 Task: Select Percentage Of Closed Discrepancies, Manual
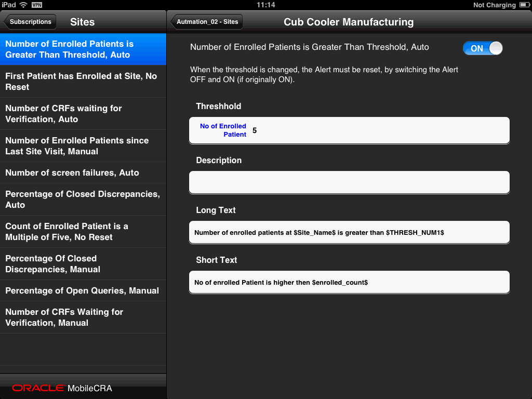point(83,264)
